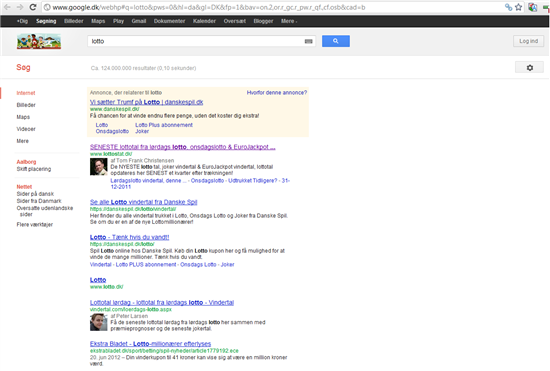Click the browser back arrow
The image size is (550, 371).
pos(7,7)
